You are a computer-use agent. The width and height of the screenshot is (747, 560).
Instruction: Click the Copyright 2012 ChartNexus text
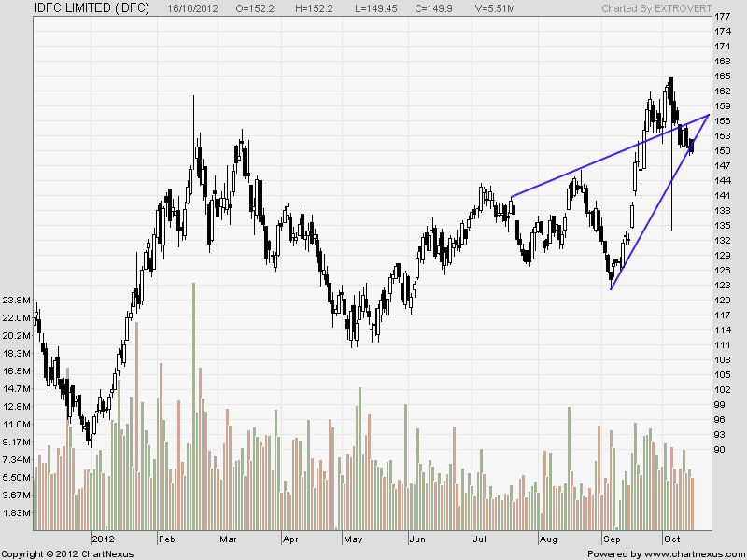(66, 553)
